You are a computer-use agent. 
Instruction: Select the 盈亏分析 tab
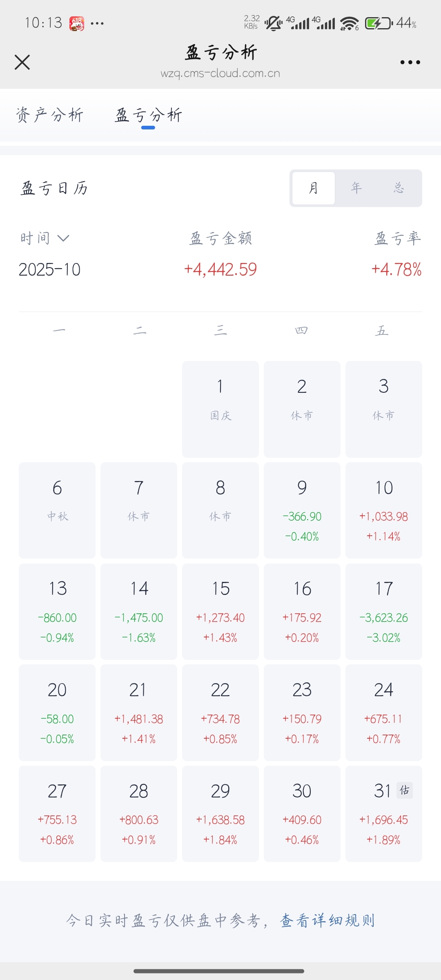click(x=148, y=115)
